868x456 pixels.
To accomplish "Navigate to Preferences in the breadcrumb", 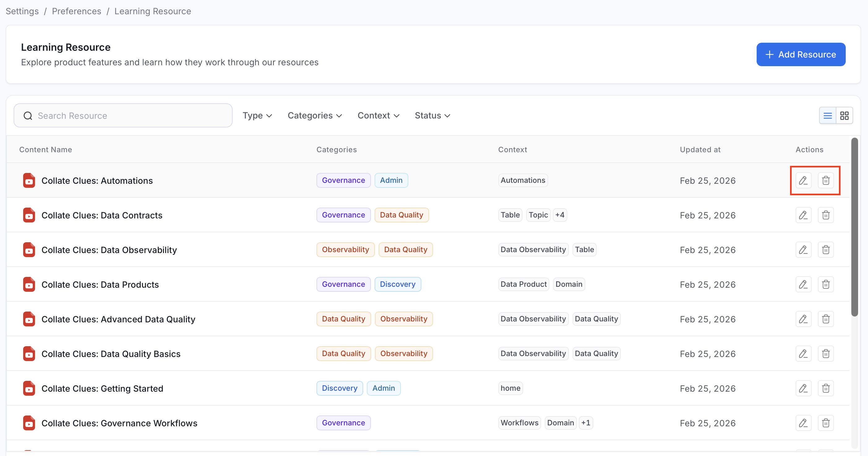I will point(76,11).
